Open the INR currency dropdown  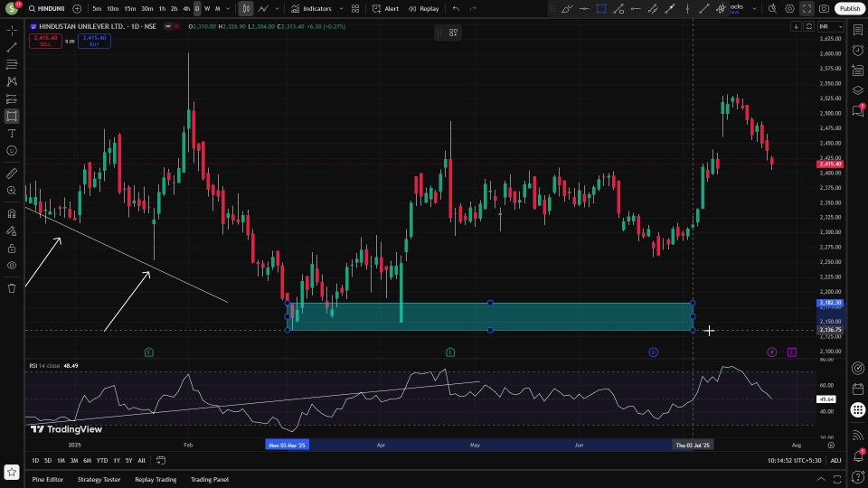click(831, 26)
